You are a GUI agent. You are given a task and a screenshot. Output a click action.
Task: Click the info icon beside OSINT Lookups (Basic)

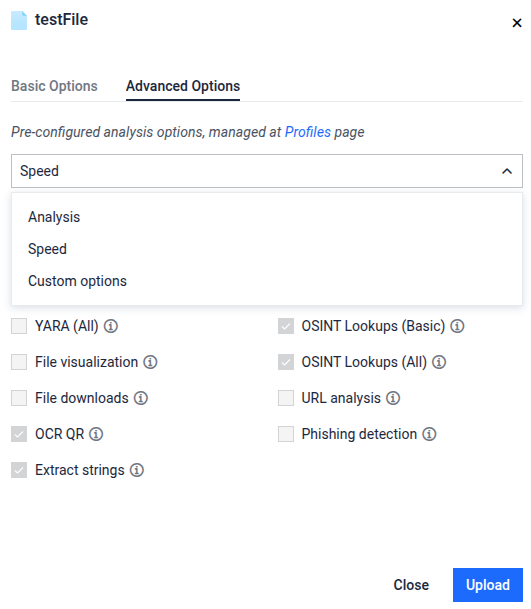pyautogui.click(x=457, y=326)
